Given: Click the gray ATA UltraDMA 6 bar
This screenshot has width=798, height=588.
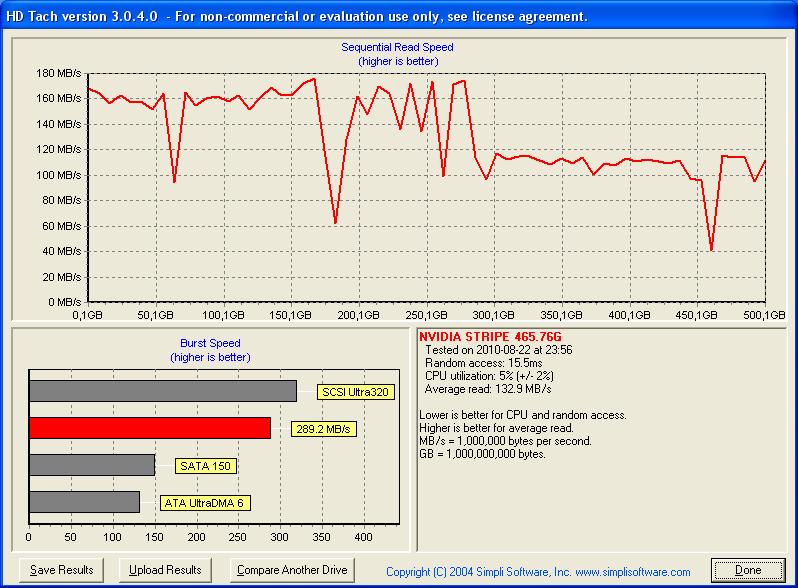Looking at the screenshot, I should pos(84,502).
